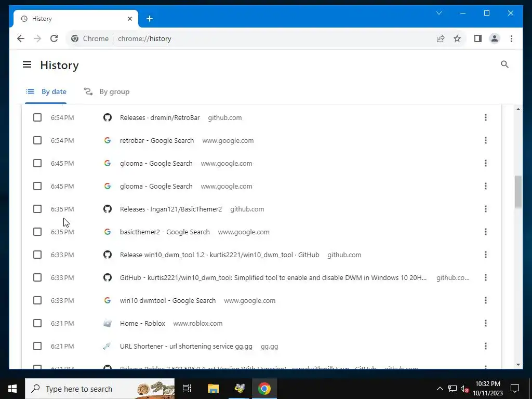Open Release win10_dwm_tool 1.2 GitHub link
The image size is (532, 399).
[220, 255]
